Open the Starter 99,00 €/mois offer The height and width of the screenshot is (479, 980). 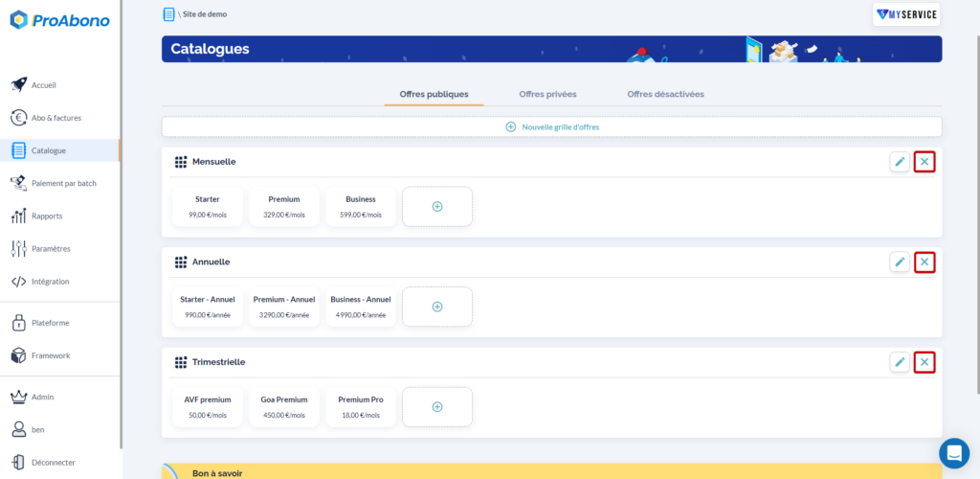(x=208, y=206)
